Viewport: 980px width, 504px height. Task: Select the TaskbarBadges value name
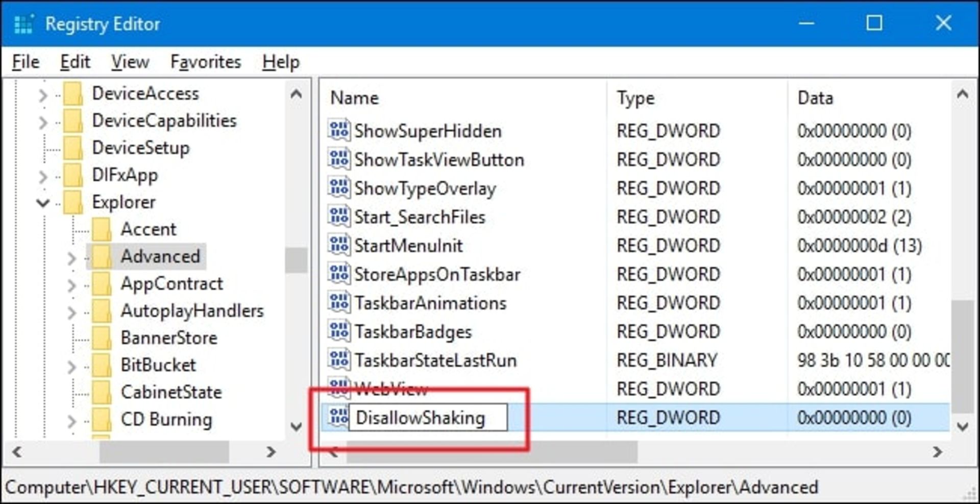pyautogui.click(x=413, y=331)
